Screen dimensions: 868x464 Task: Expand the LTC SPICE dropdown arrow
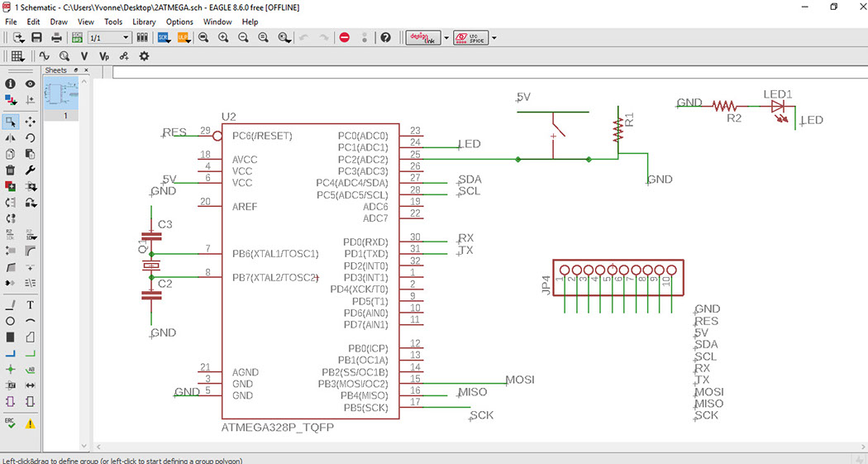pos(494,38)
